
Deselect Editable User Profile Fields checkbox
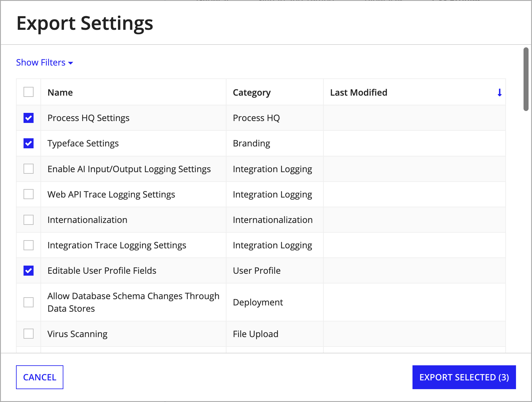(x=29, y=270)
